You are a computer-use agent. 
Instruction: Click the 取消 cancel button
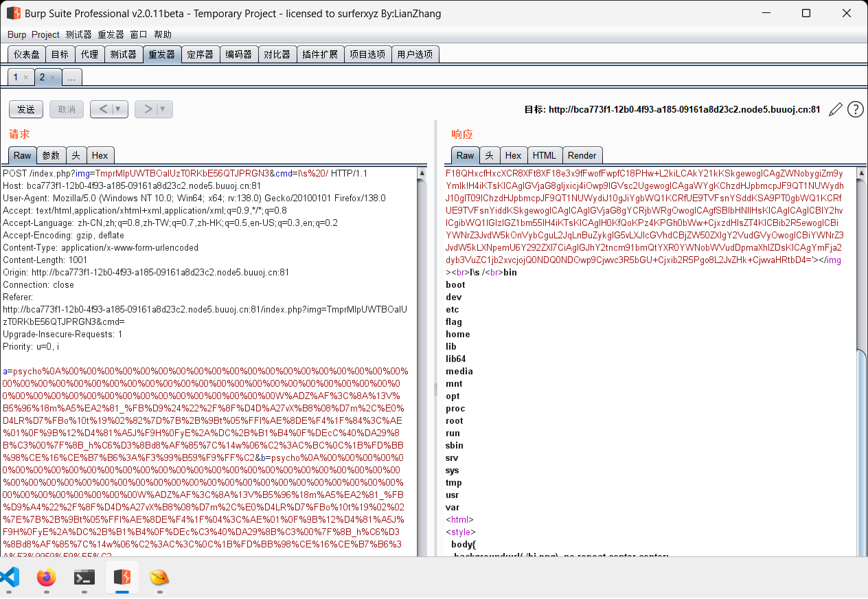(x=67, y=109)
